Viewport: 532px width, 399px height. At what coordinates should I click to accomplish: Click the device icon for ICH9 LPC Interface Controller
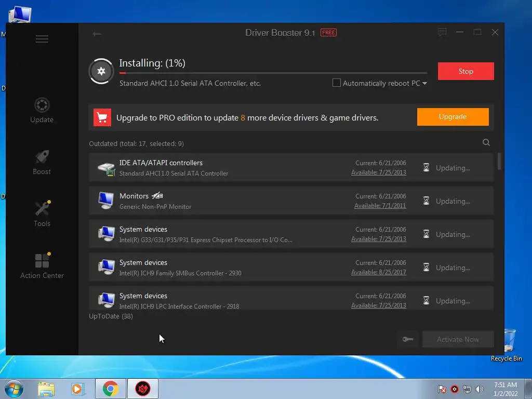106,300
